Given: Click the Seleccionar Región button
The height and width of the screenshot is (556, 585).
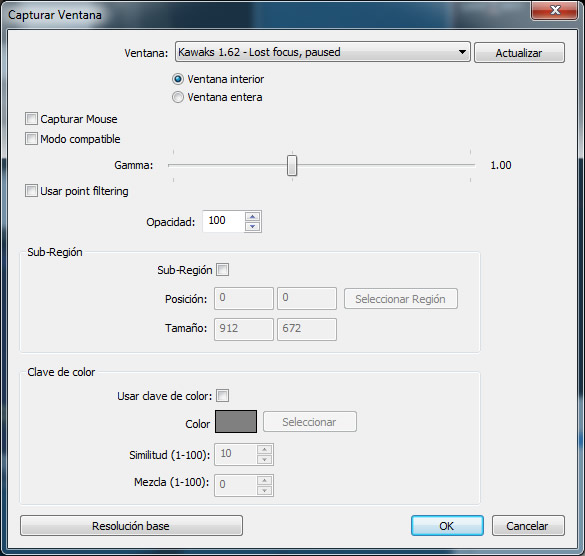Looking at the screenshot, I should [x=401, y=299].
